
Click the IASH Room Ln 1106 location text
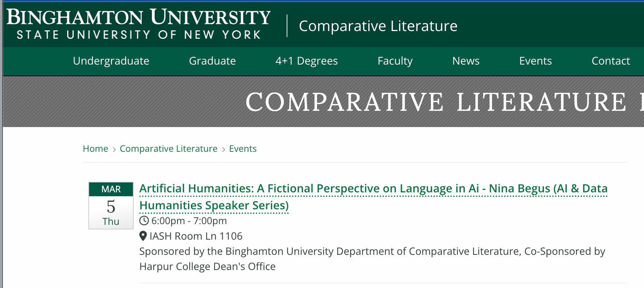[196, 236]
